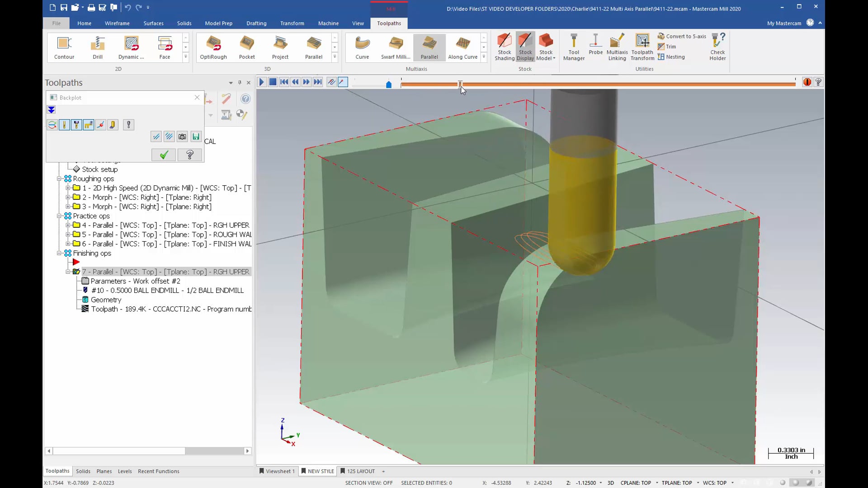The width and height of the screenshot is (868, 488).
Task: Open the Toolpaths ribbon tab
Action: click(x=389, y=23)
